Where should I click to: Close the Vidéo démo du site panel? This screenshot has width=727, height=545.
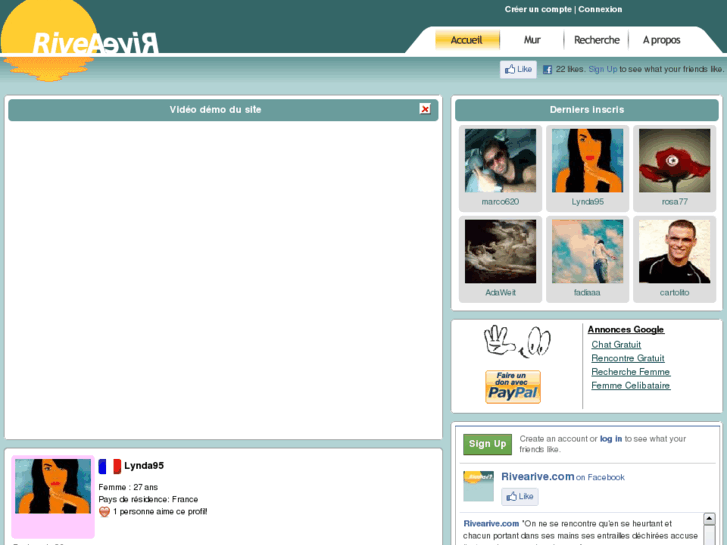click(425, 109)
